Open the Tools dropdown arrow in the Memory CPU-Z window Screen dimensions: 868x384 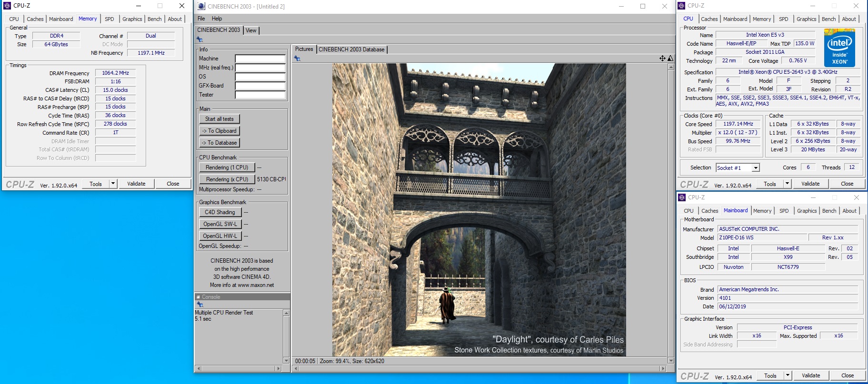tap(113, 184)
